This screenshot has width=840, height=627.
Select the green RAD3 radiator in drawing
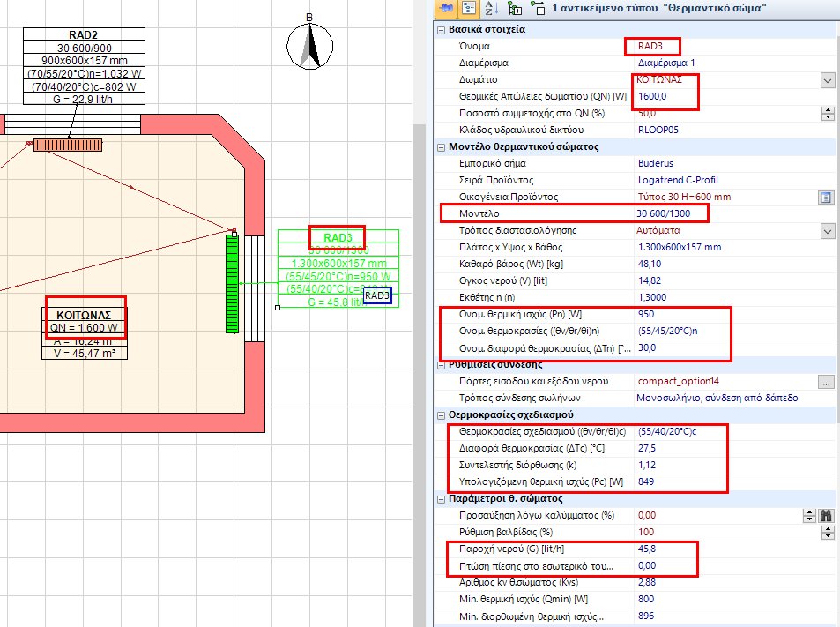click(x=232, y=283)
